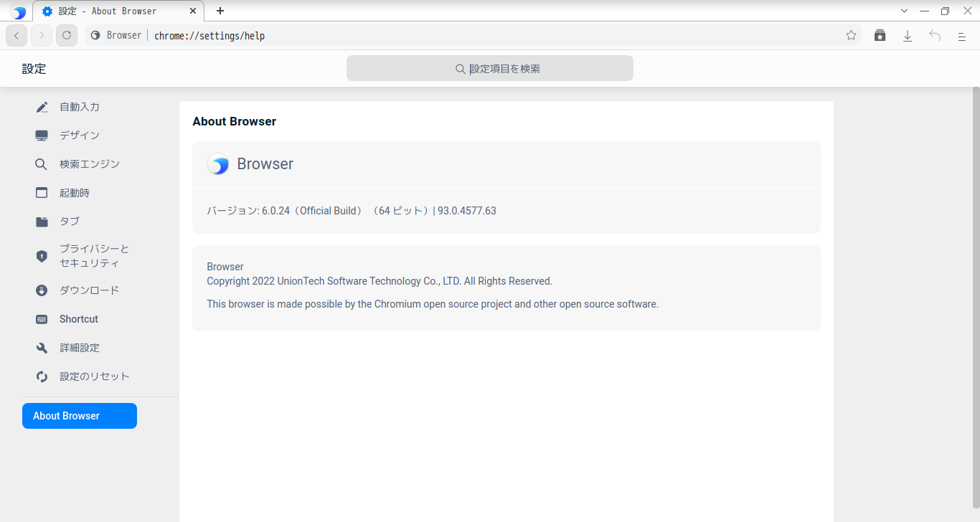This screenshot has height=522, width=980.
Task: Click the reset icon beside 設定のリセット
Action: (x=42, y=376)
